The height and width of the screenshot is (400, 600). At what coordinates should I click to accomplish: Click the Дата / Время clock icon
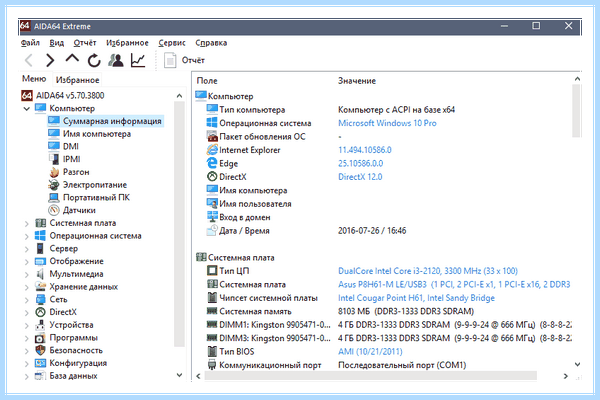[212, 230]
